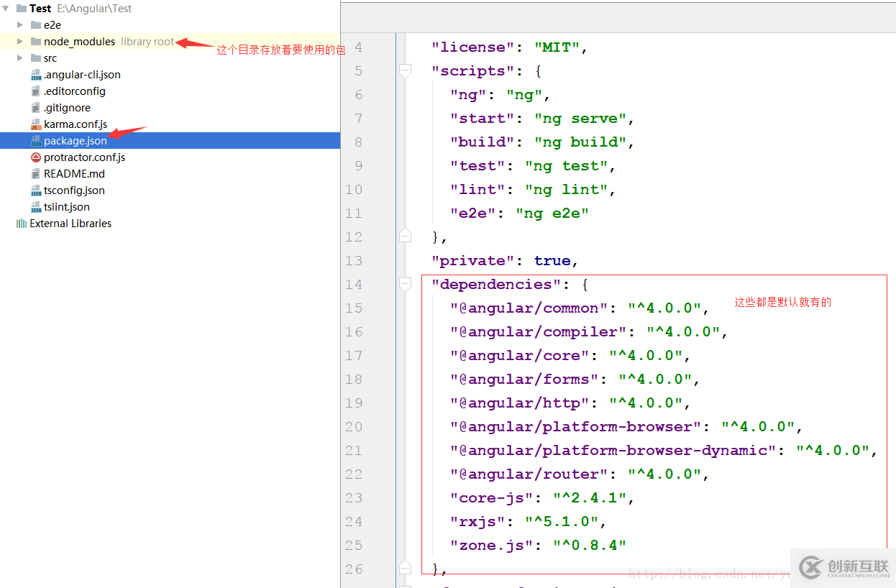The height and width of the screenshot is (588, 896).
Task: Open the README.md file
Action: click(x=74, y=174)
